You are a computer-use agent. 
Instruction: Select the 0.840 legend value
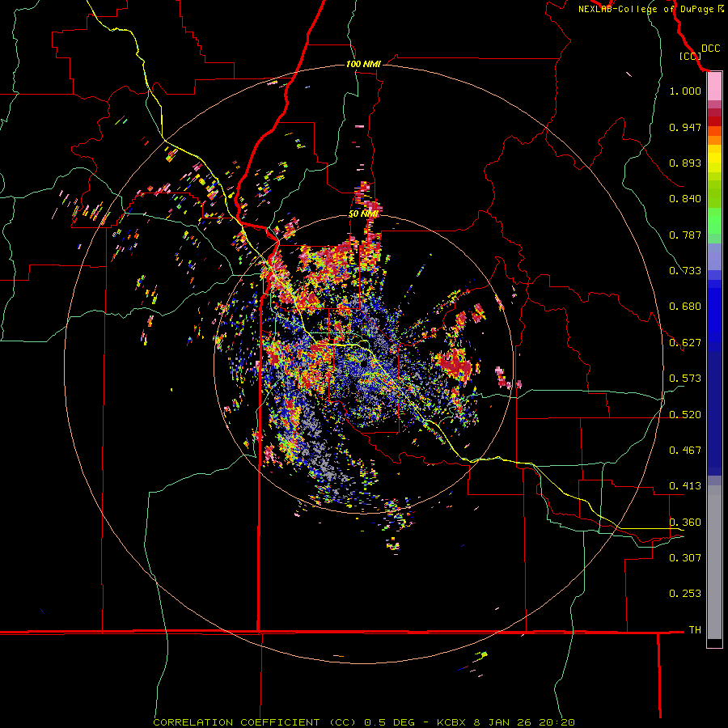coord(685,199)
